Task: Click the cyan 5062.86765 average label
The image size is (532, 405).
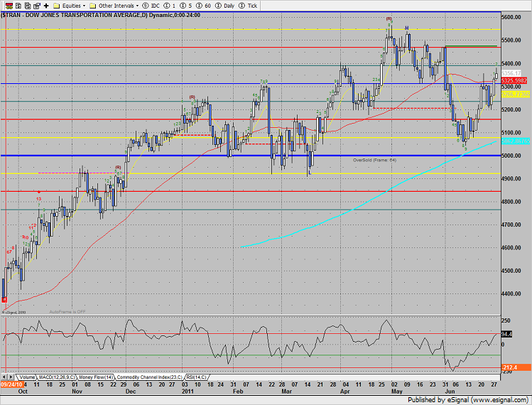Action: pyautogui.click(x=516, y=141)
